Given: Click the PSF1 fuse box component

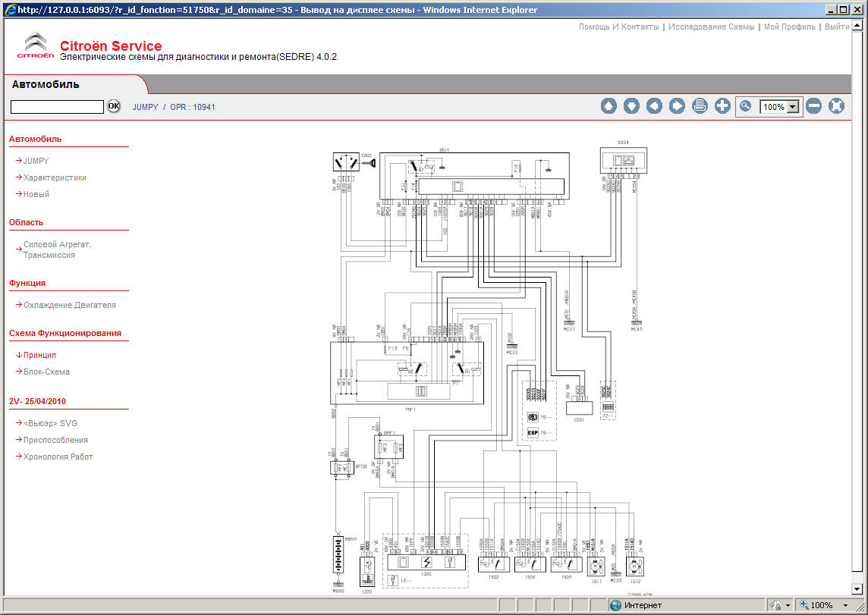Looking at the screenshot, I should (407, 373).
